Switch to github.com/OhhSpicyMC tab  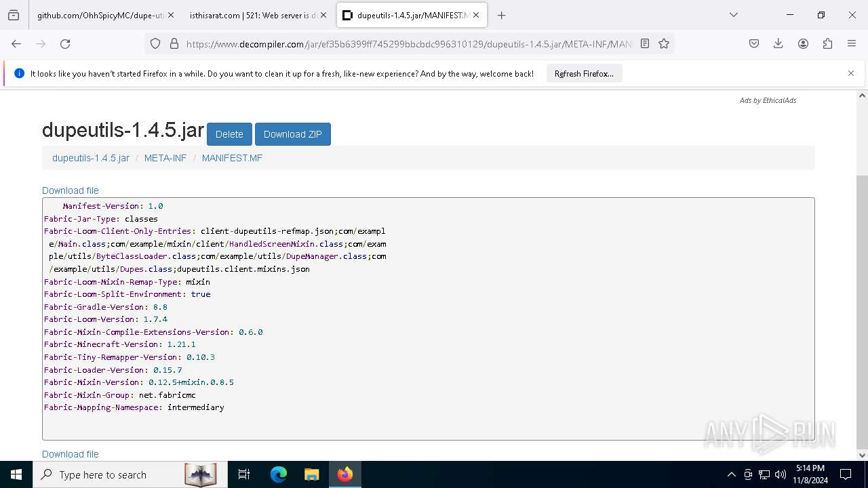[x=105, y=15]
